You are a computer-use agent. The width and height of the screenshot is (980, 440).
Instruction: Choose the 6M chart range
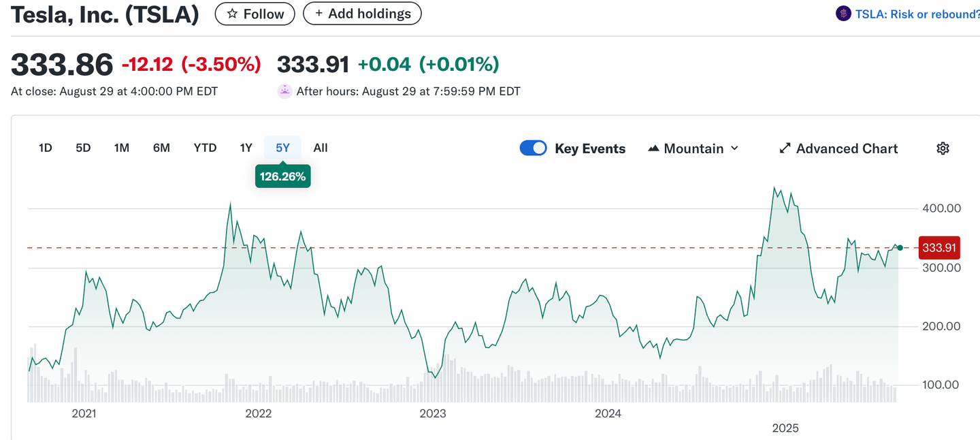point(161,148)
